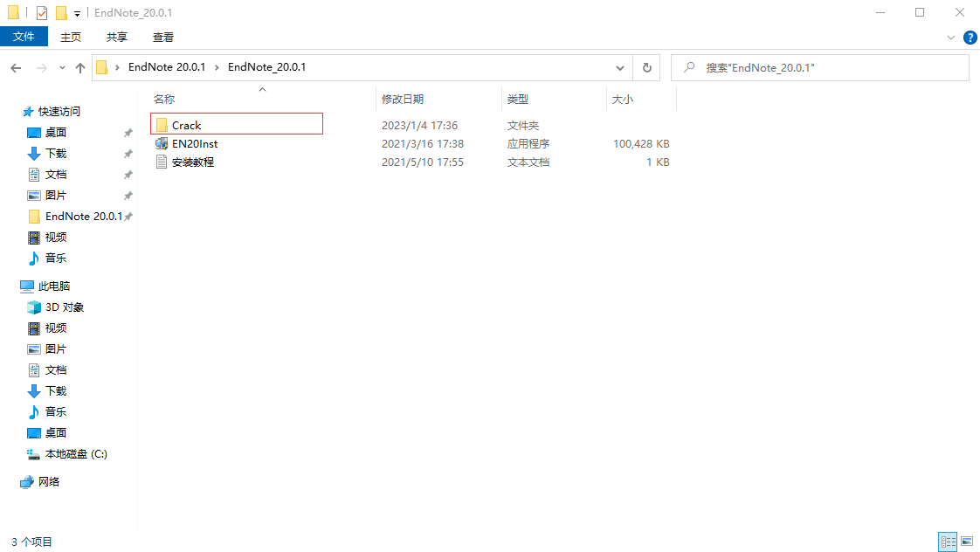Click the 文本文档 type cell
980x552 pixels.
pyautogui.click(x=528, y=162)
